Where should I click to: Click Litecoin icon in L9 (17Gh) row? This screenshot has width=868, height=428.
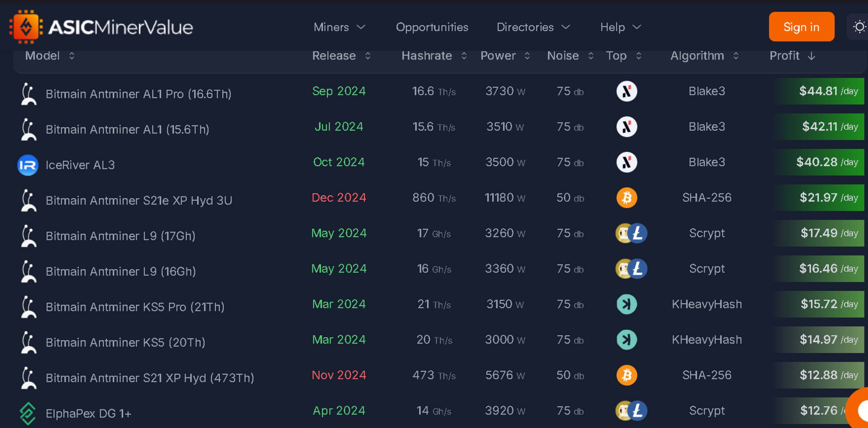[637, 233]
